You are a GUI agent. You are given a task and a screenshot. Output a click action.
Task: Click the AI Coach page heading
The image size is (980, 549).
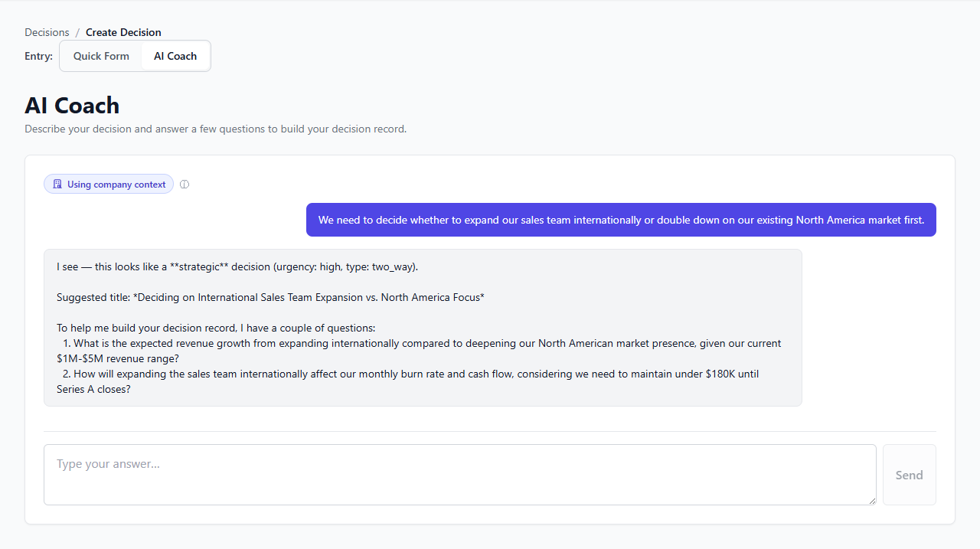click(x=71, y=105)
